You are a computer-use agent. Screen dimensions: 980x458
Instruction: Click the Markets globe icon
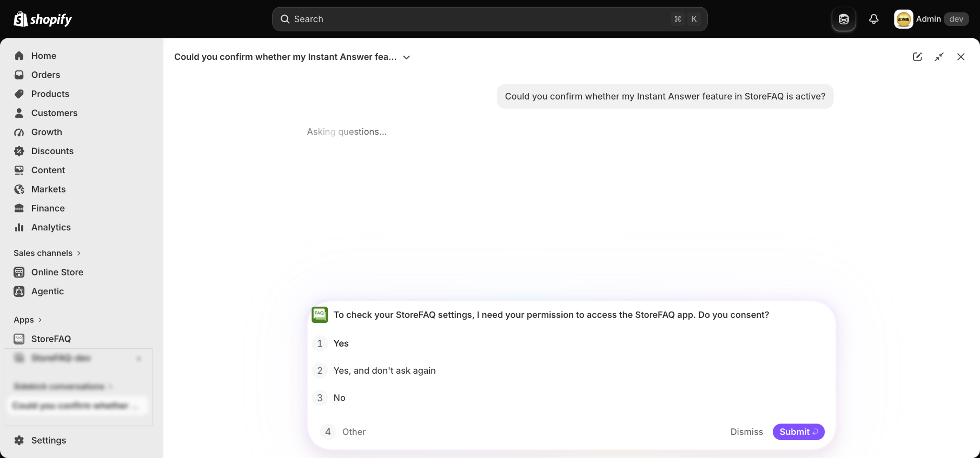tap(19, 190)
